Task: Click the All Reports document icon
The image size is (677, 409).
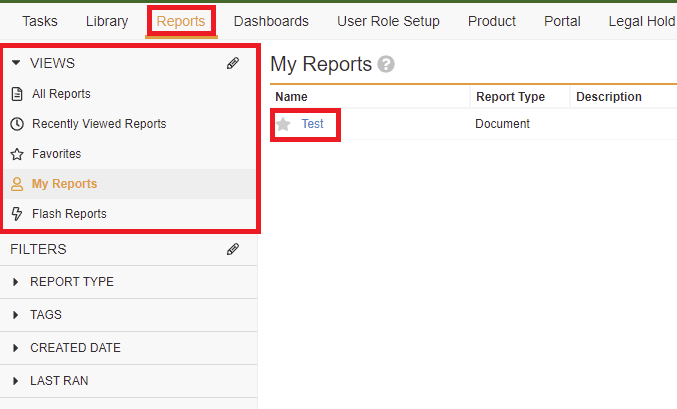Action: pos(17,94)
